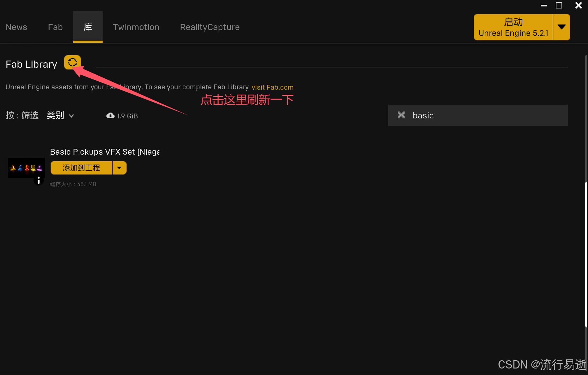Click the Fab Library heading

pos(31,64)
